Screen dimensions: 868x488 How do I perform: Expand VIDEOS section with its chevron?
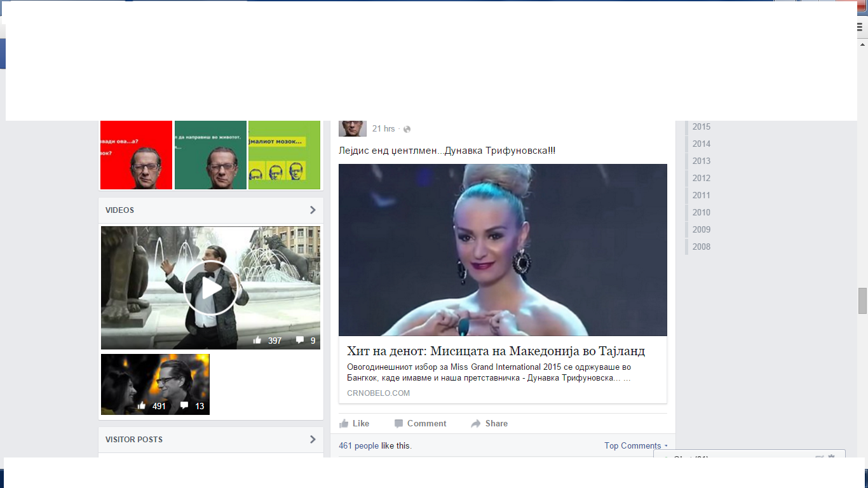(x=313, y=210)
